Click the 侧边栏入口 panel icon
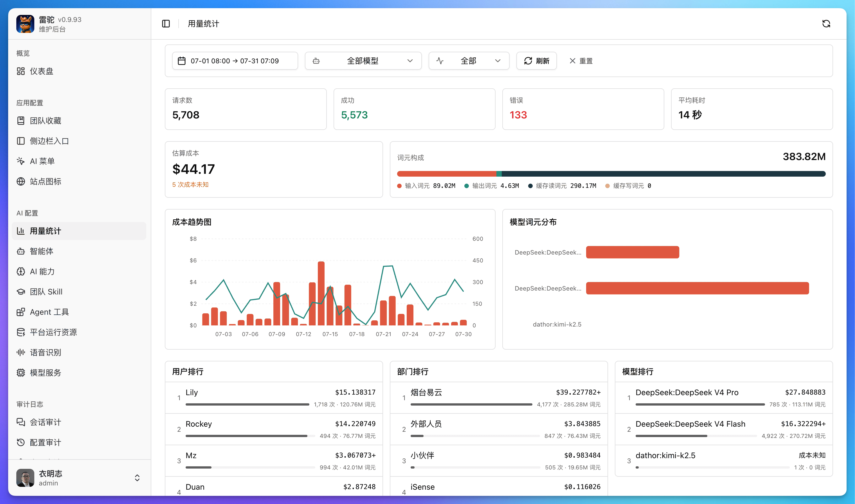Screen dimensions: 855x504 click(x=21, y=141)
